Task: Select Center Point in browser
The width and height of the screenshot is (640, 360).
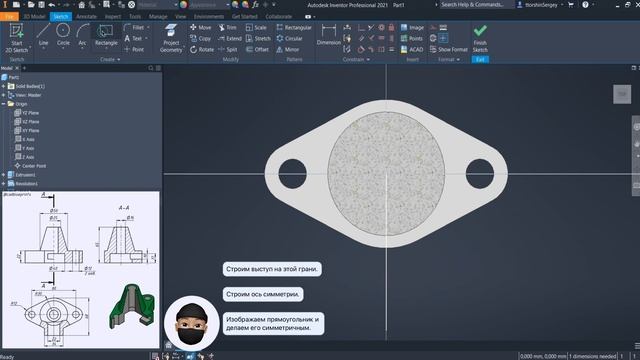Action: pyautogui.click(x=30, y=166)
